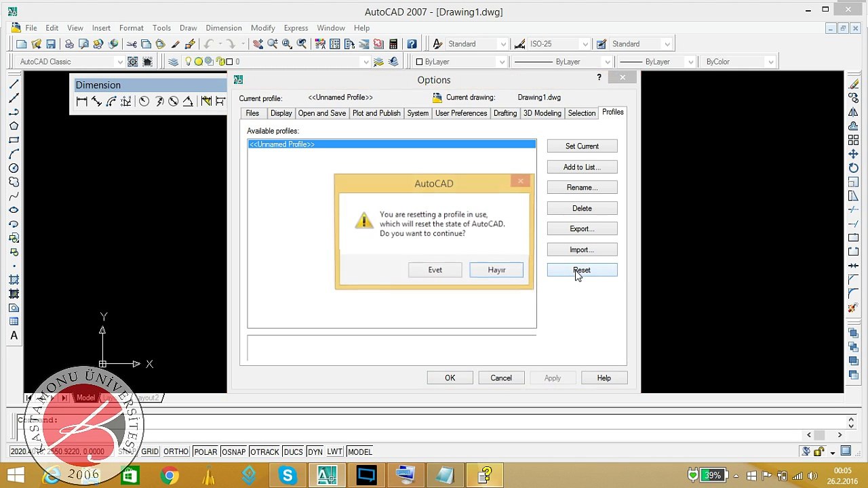Viewport: 868px width, 488px height.
Task: Open Skype from the taskbar
Action: pos(288,475)
